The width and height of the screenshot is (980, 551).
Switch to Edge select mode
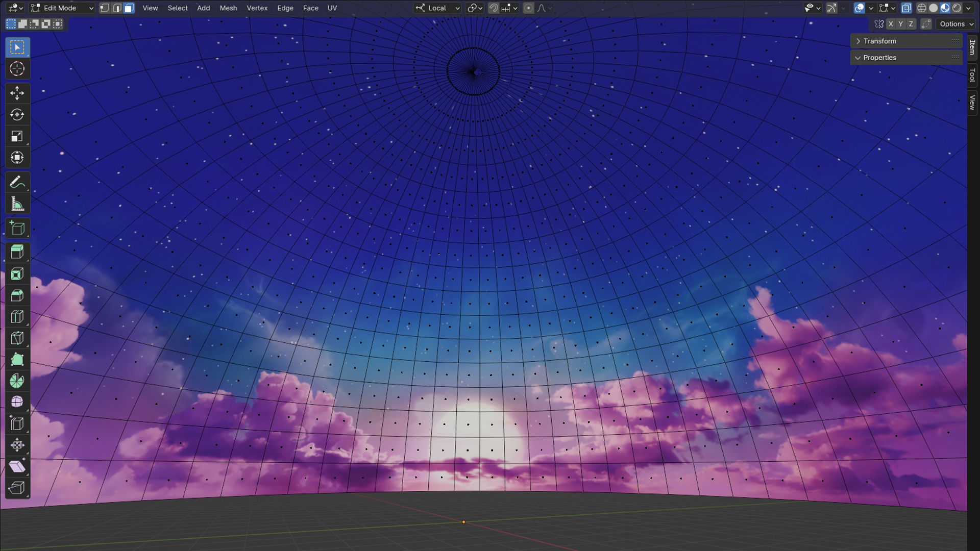(x=117, y=8)
